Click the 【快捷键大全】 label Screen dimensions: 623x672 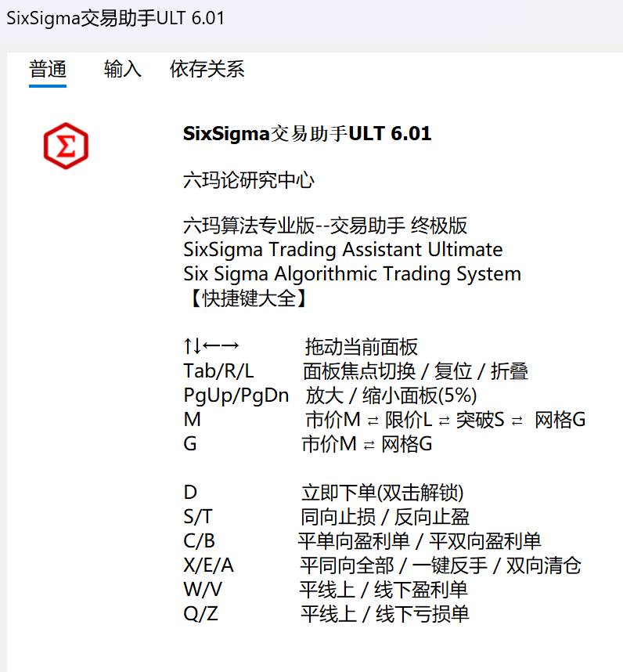[x=244, y=298]
